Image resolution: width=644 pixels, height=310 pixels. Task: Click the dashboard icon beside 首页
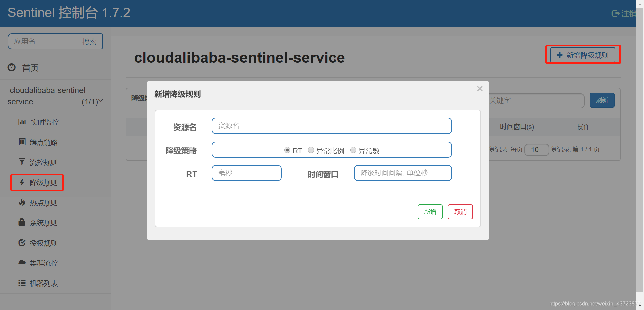point(12,67)
